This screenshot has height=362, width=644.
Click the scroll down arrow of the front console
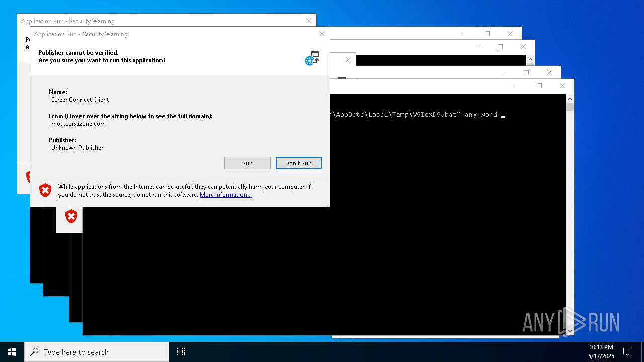(x=570, y=331)
